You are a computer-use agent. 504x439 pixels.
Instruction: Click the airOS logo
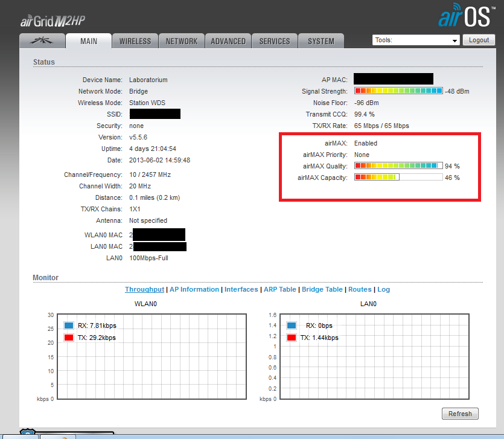click(466, 15)
